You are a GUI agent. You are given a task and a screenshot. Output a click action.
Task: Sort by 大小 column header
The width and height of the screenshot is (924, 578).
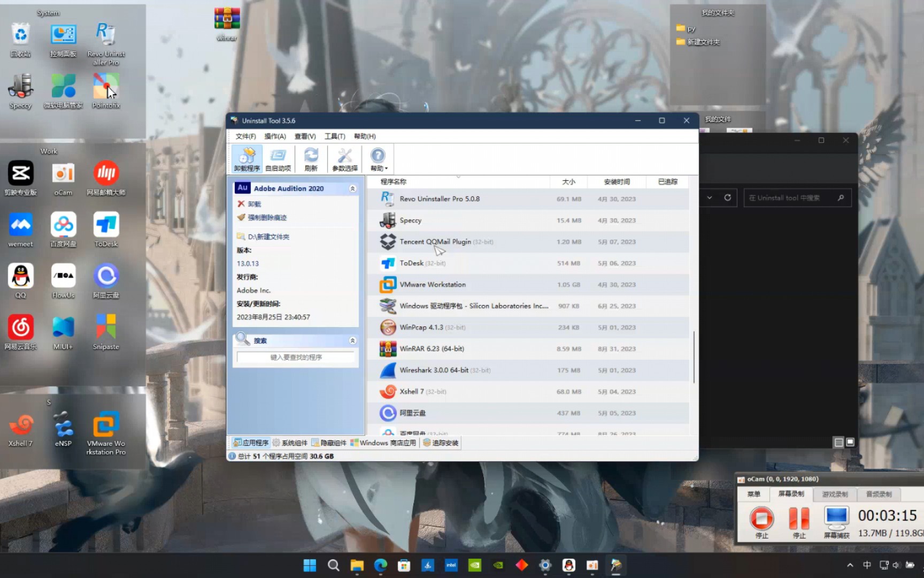point(568,182)
